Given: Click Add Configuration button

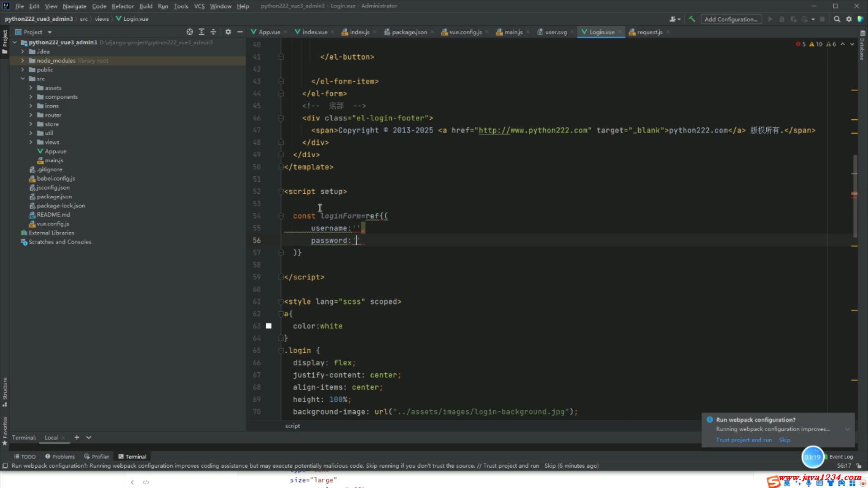Looking at the screenshot, I should click(731, 19).
